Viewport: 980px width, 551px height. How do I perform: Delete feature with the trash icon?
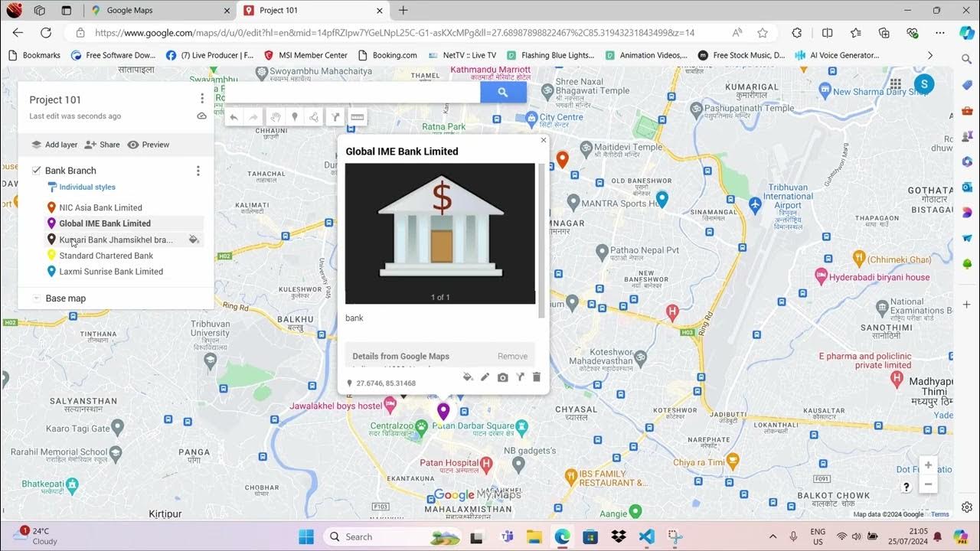pos(537,377)
